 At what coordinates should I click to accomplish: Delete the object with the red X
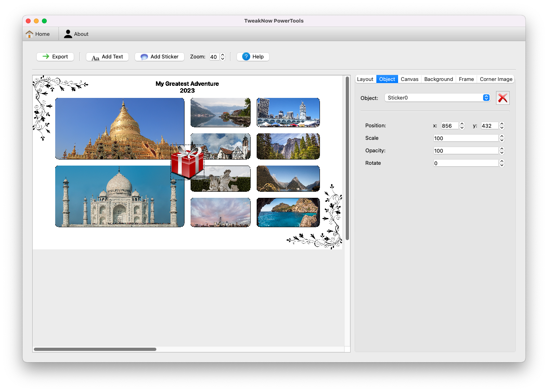click(502, 98)
